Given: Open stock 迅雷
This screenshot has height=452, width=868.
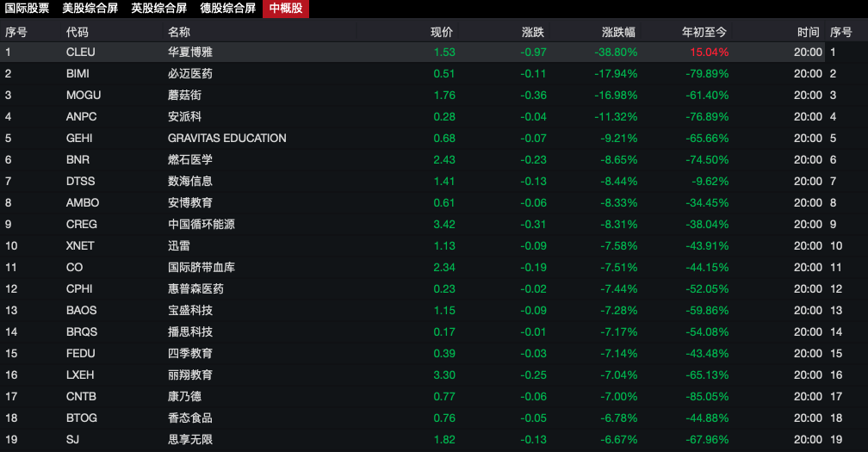Looking at the screenshot, I should (x=179, y=246).
